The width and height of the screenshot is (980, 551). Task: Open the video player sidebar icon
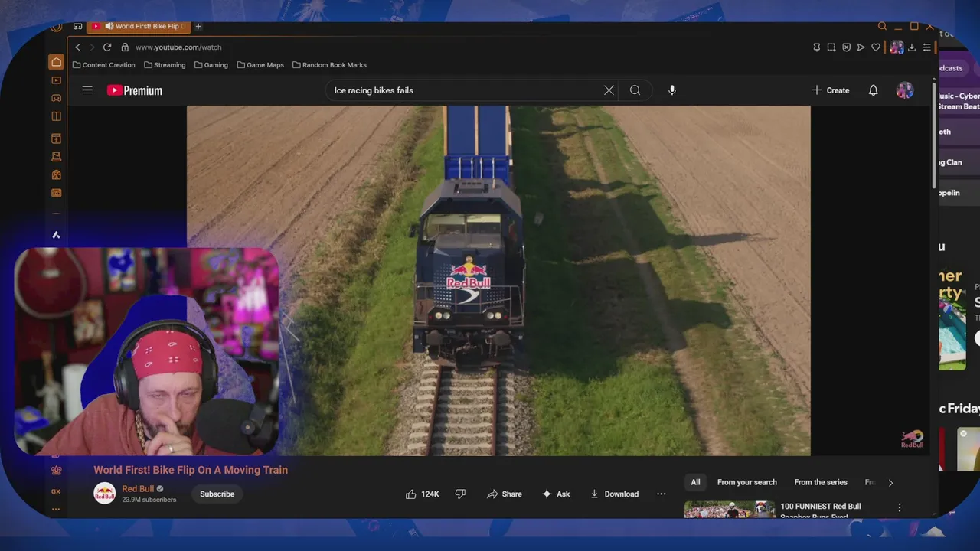56,80
